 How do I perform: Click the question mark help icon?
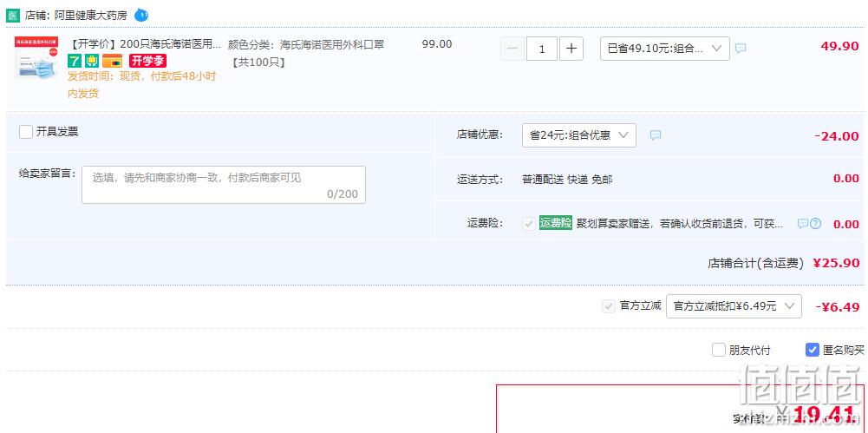point(815,224)
